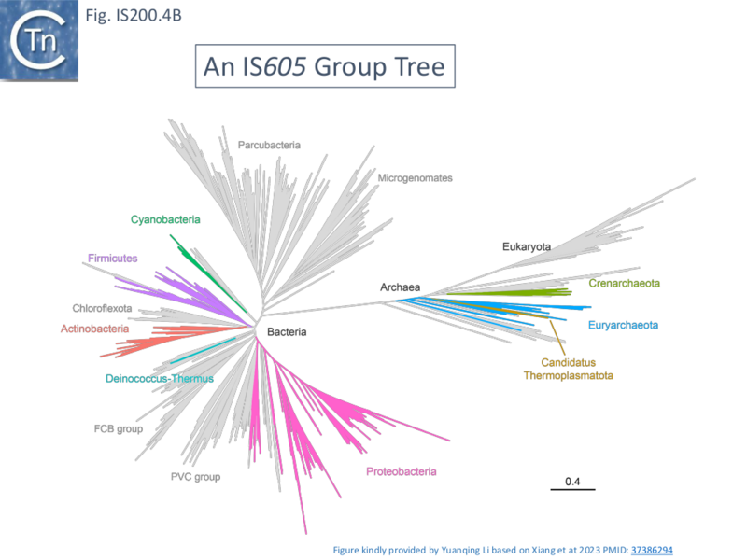Click the Candidatus Thermoplasmatota label
Image resolution: width=747 pixels, height=560 pixels.
coord(569,369)
